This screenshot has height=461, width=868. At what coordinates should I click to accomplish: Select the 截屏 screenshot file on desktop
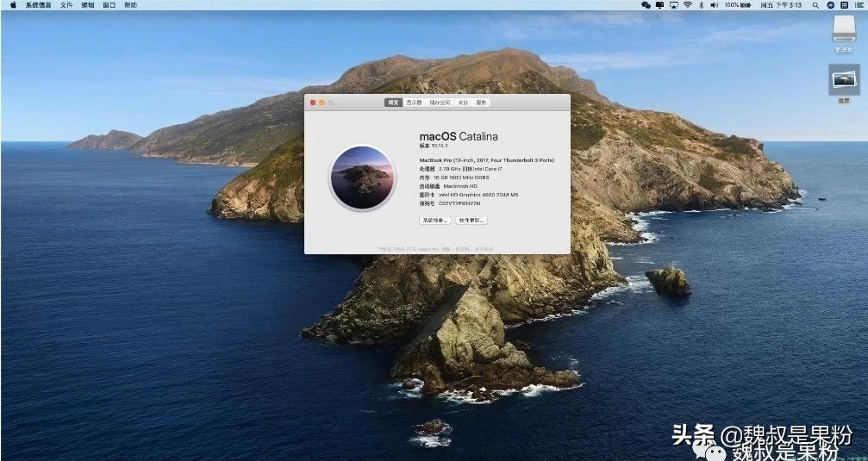point(844,79)
